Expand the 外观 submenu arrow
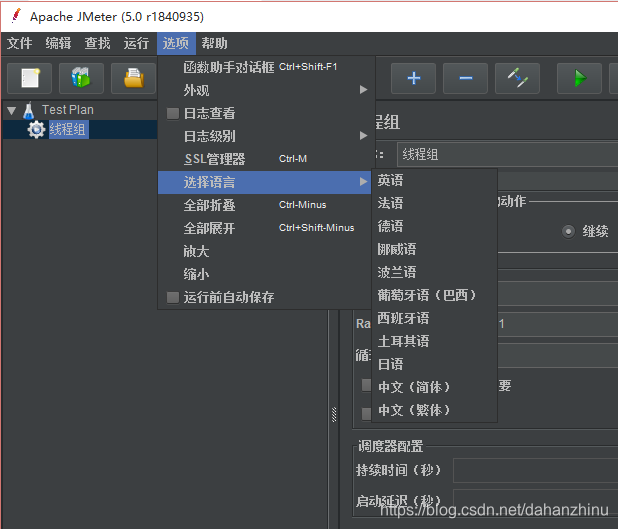Viewport: 618px width, 529px height. click(x=363, y=90)
